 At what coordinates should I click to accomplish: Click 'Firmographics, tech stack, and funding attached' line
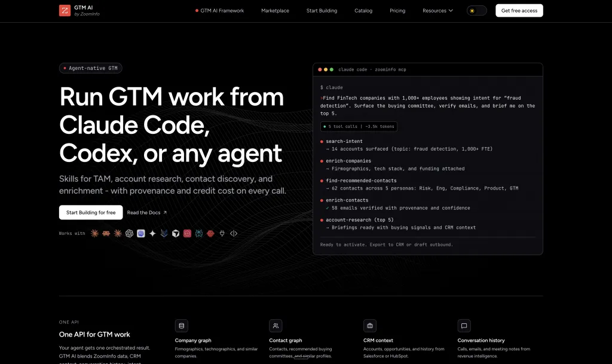(395, 169)
